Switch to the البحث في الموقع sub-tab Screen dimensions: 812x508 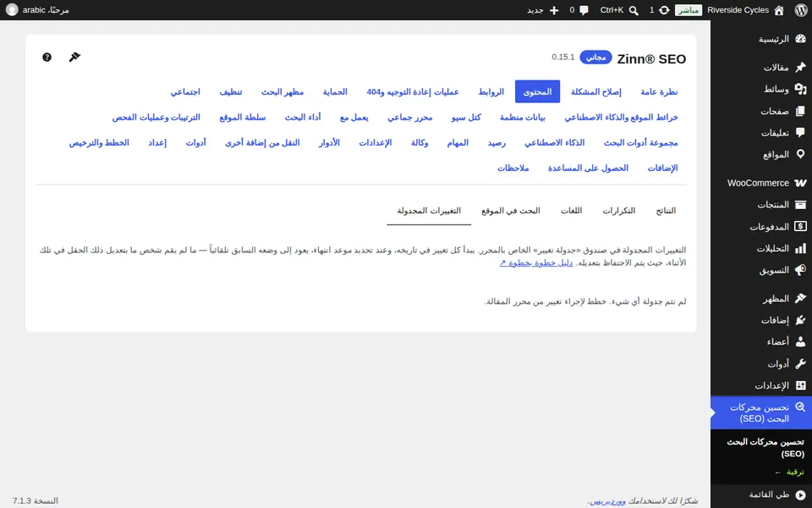(511, 211)
